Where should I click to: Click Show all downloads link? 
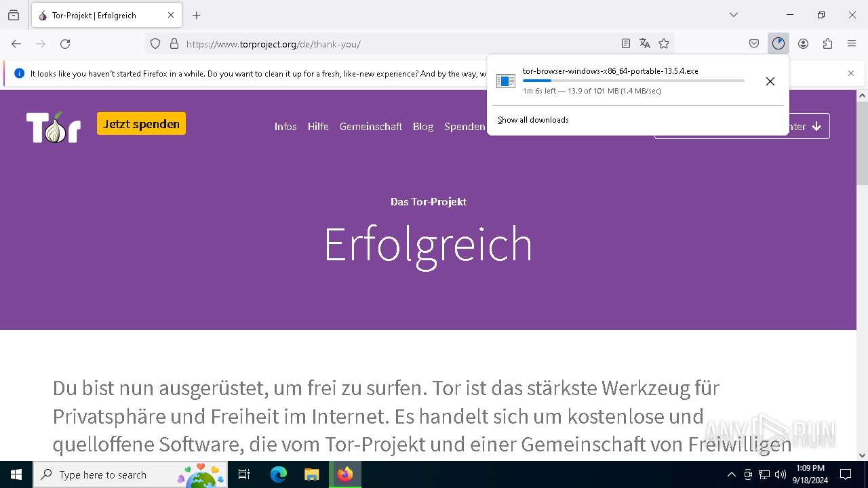click(x=533, y=120)
